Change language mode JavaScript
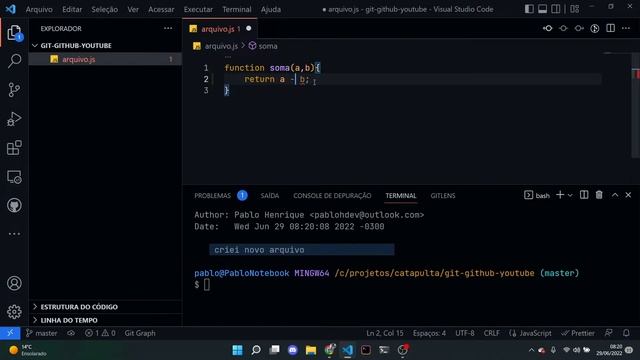Viewport: 640px width, 360px height. (x=530, y=333)
